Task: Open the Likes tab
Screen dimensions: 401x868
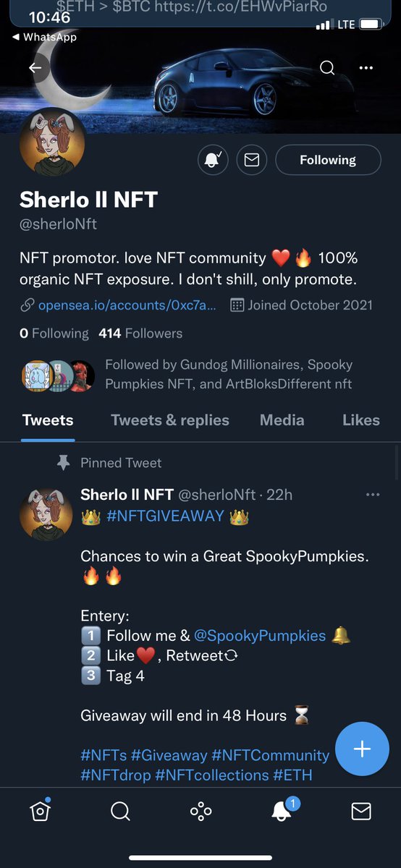Action: coord(361,420)
